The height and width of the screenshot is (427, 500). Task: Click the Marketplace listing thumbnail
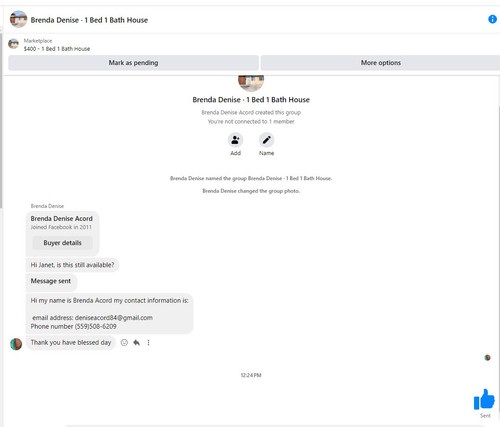pyautogui.click(x=13, y=44)
